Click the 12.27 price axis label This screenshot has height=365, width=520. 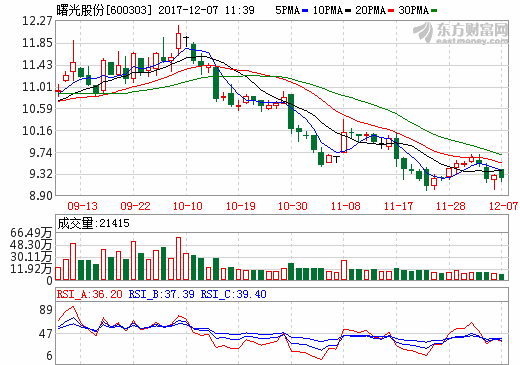[x=37, y=21]
